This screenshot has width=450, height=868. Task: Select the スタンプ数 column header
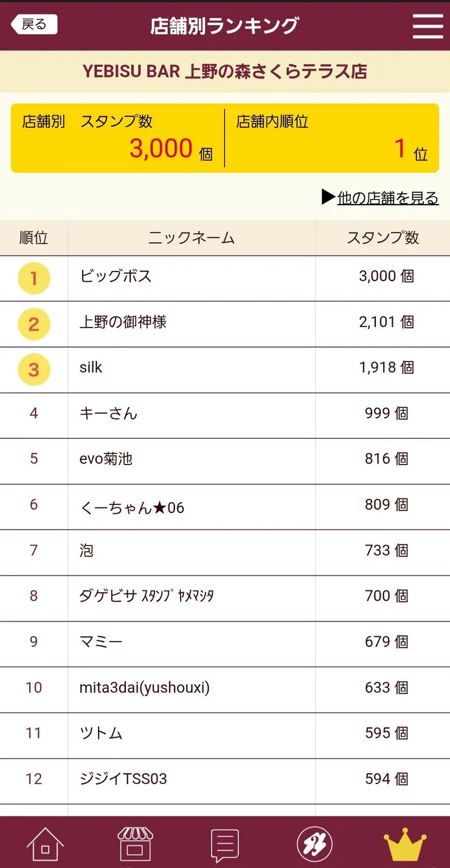point(382,237)
